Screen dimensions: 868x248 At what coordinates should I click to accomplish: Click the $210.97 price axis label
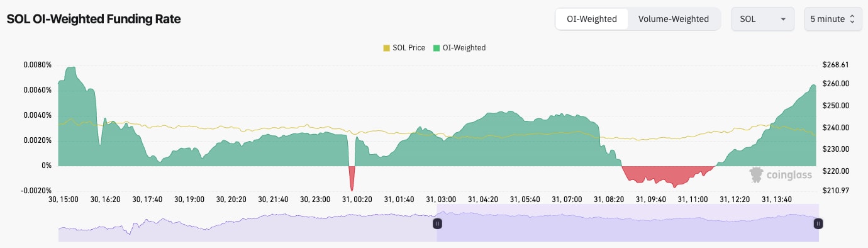click(x=835, y=191)
